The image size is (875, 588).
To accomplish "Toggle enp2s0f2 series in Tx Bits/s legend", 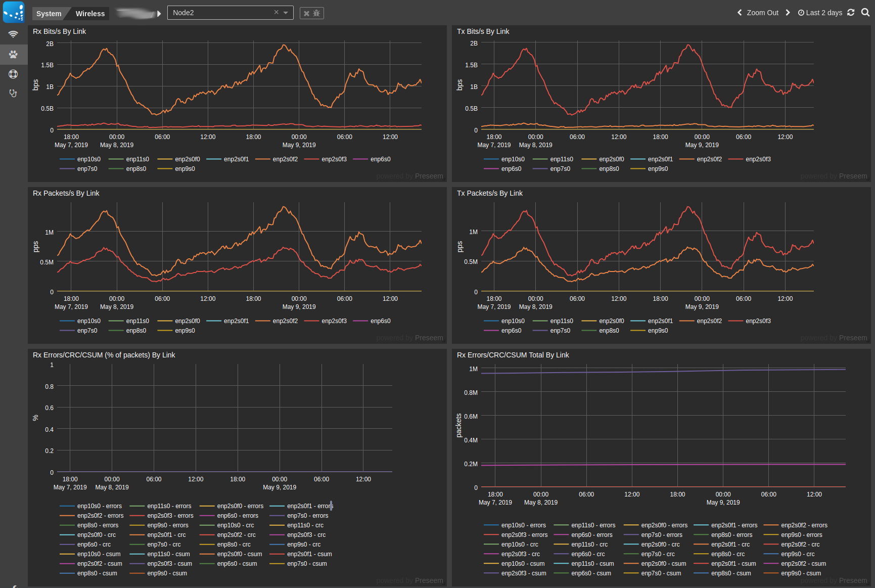I will tap(700, 159).
